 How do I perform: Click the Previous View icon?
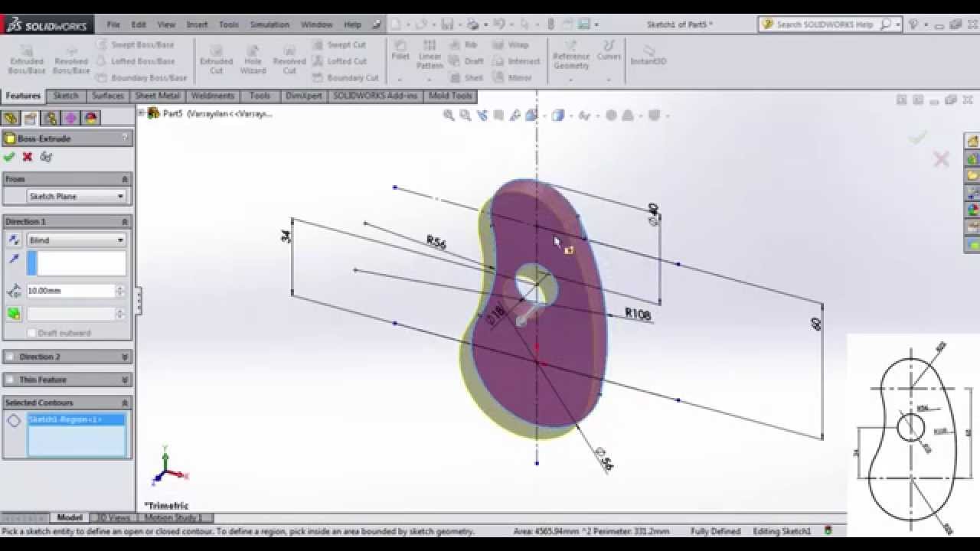pos(482,116)
